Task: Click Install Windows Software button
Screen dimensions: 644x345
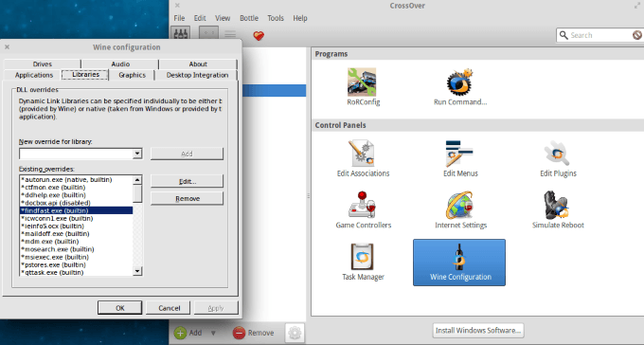Action: 478,330
